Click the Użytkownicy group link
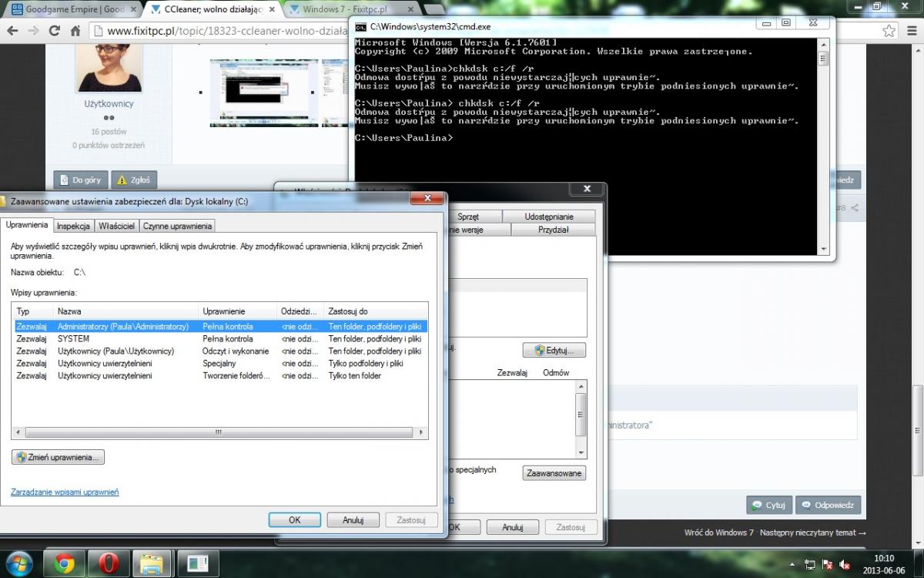924x578 pixels. point(109,104)
